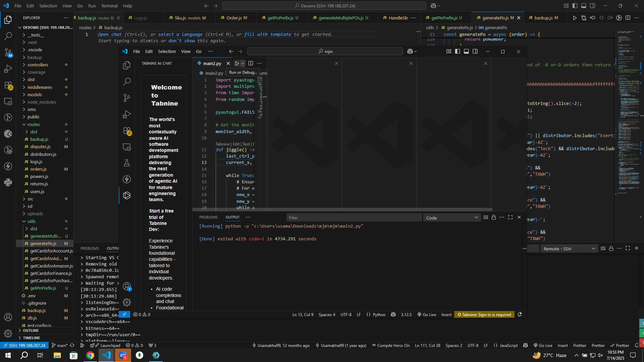Image resolution: width=644 pixels, height=362 pixels.
Task: Maximize mjm Output panel size
Action: (510, 218)
